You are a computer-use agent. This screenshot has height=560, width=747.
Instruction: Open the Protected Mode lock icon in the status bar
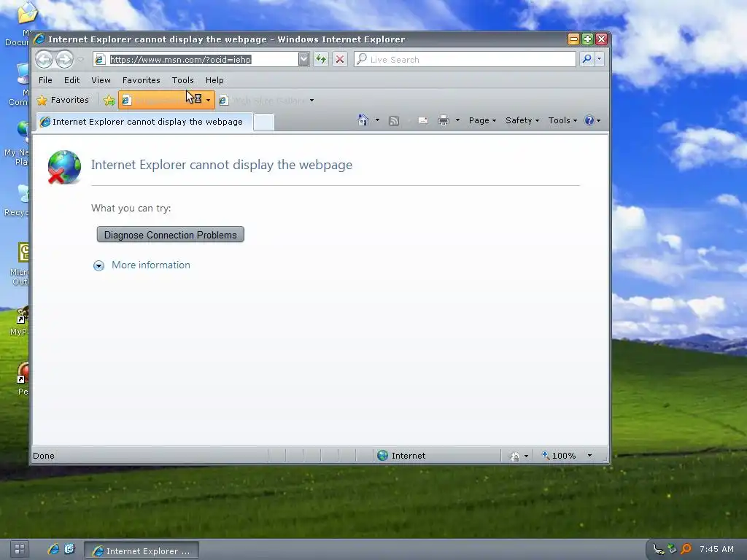(514, 456)
